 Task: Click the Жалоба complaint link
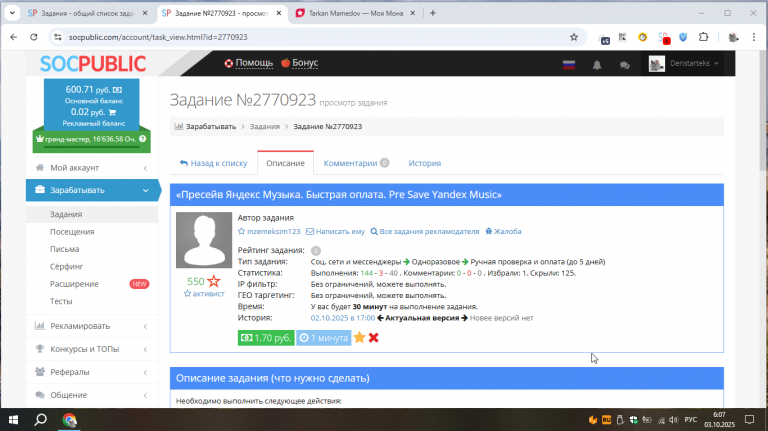point(503,231)
